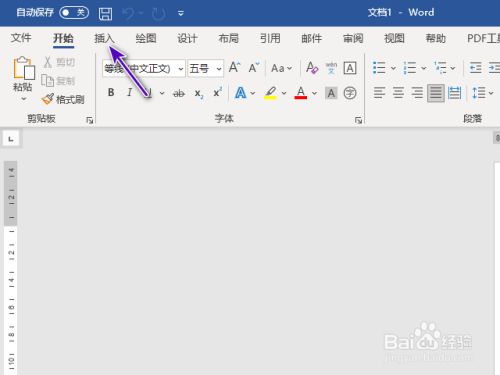Expand the text effects dropdown arrow
Image resolution: width=500 pixels, height=375 pixels.
coord(253,93)
